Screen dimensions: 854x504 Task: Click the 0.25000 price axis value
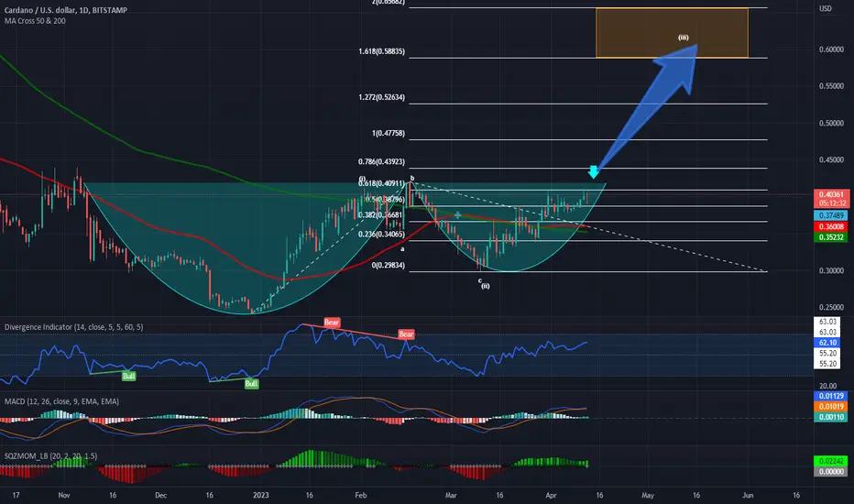tap(831, 307)
